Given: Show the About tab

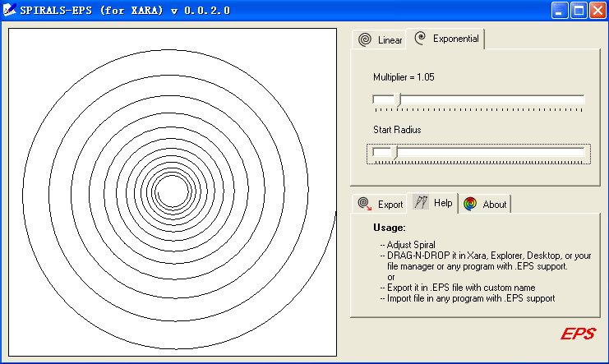Looking at the screenshot, I should point(484,204).
